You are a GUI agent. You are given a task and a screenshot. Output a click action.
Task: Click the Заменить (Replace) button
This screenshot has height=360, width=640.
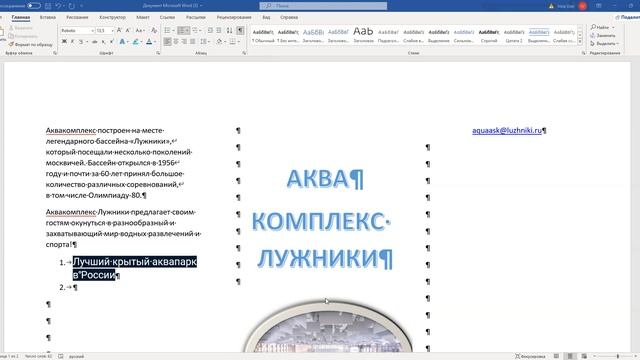603,36
